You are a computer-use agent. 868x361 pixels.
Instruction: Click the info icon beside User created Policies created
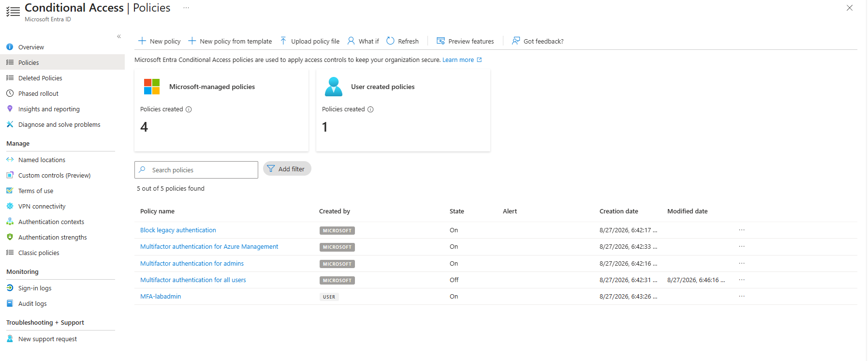(370, 109)
